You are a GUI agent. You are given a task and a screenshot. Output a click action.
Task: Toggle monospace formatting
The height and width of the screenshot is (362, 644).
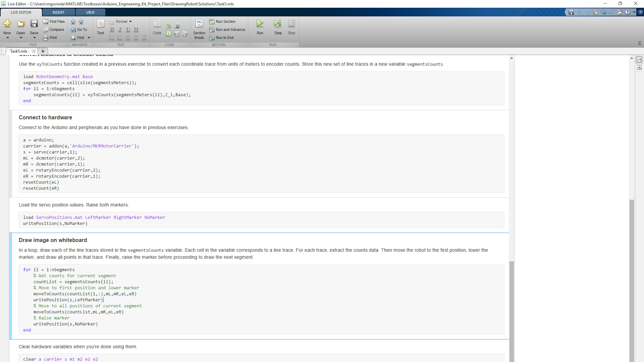136,30
